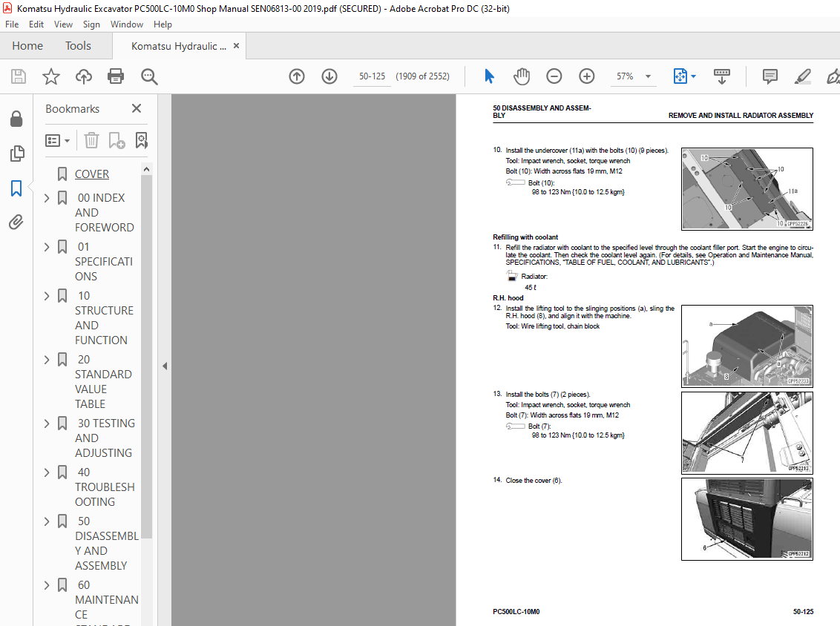
Task: Expand the 60 MAINTENANCE bookmark
Action: pos(47,585)
